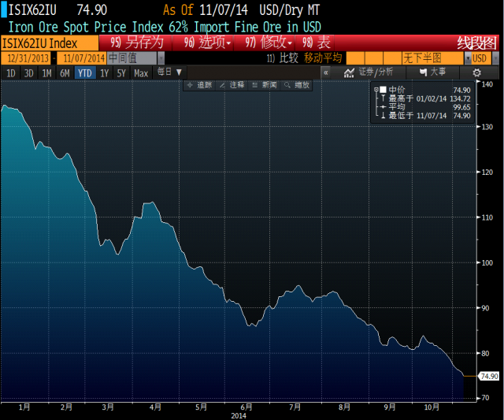Open the chart settings gear icon
504x420 pixels.
pos(476,72)
